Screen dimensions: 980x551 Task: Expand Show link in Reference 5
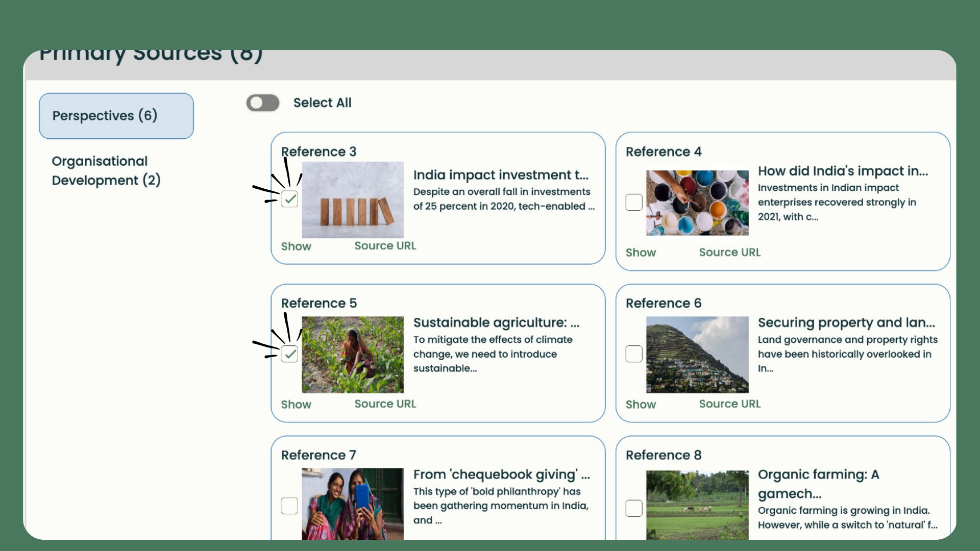coord(296,405)
